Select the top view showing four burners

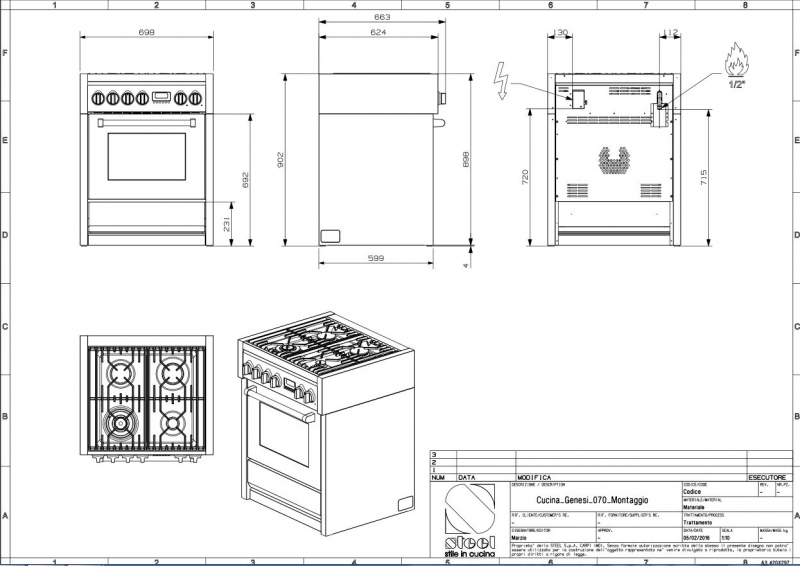[147, 400]
